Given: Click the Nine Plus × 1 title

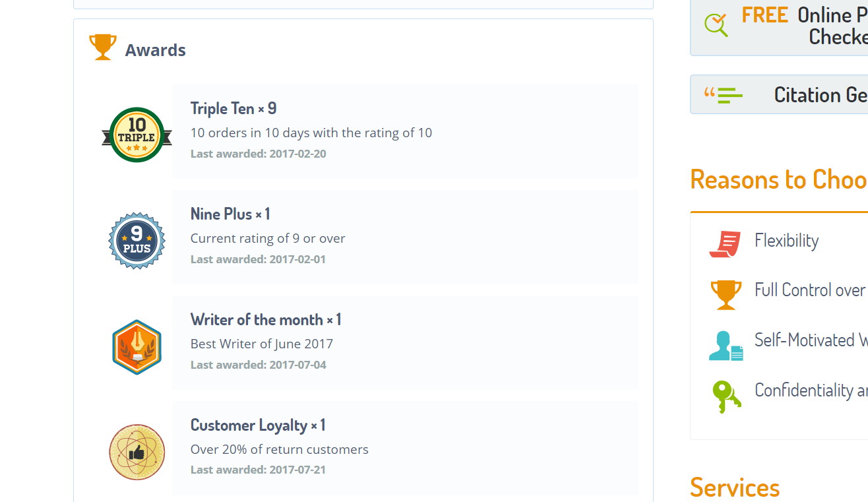Looking at the screenshot, I should pos(230,214).
